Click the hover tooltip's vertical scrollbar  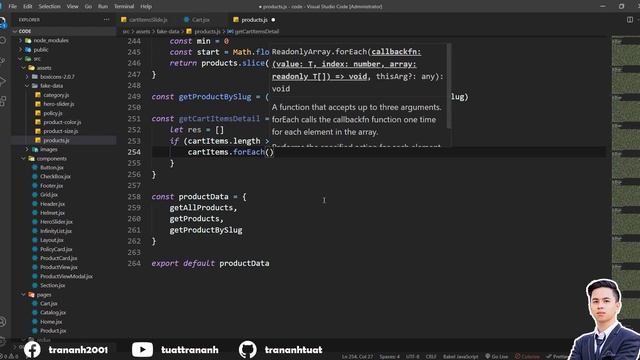click(449, 86)
